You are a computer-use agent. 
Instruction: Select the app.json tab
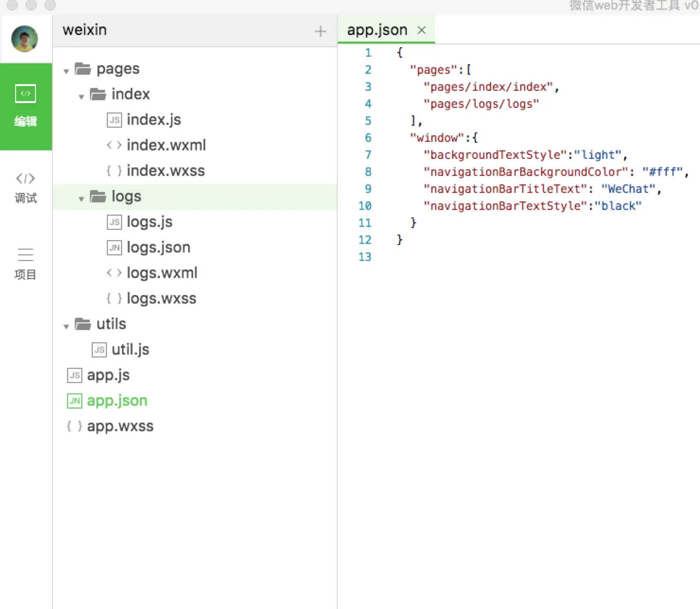pos(377,30)
